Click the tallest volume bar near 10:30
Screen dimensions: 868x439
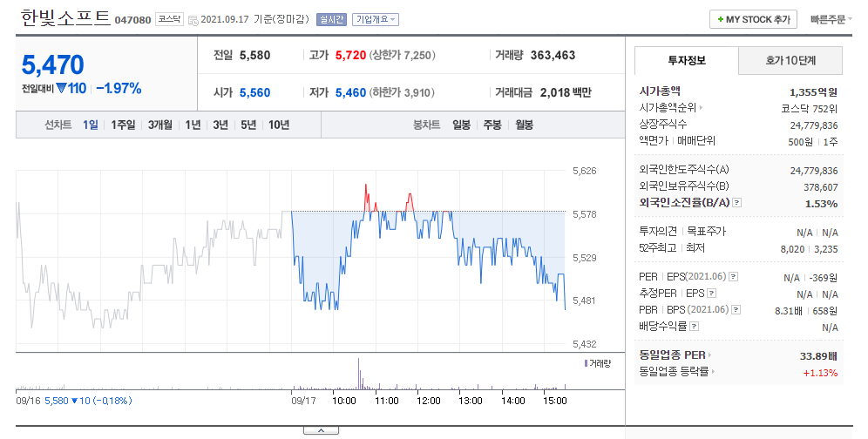coord(359,374)
